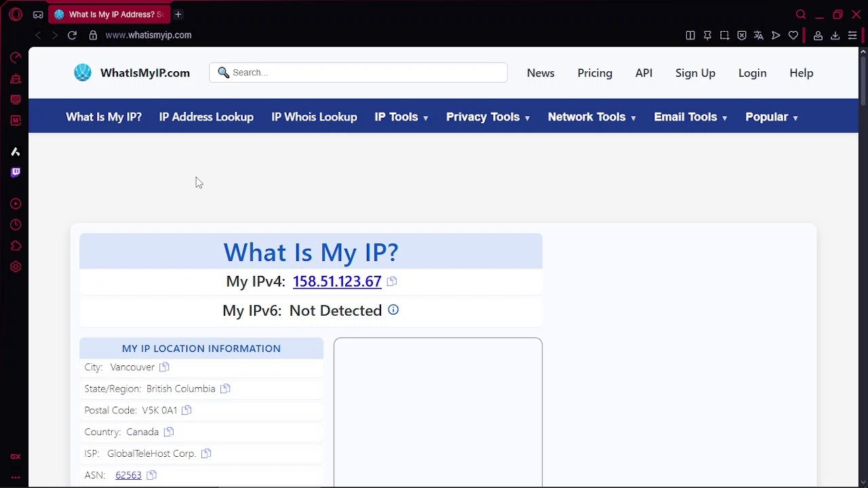The image size is (868, 488).
Task: Go to IP Whois Lookup page
Action: pyautogui.click(x=314, y=117)
